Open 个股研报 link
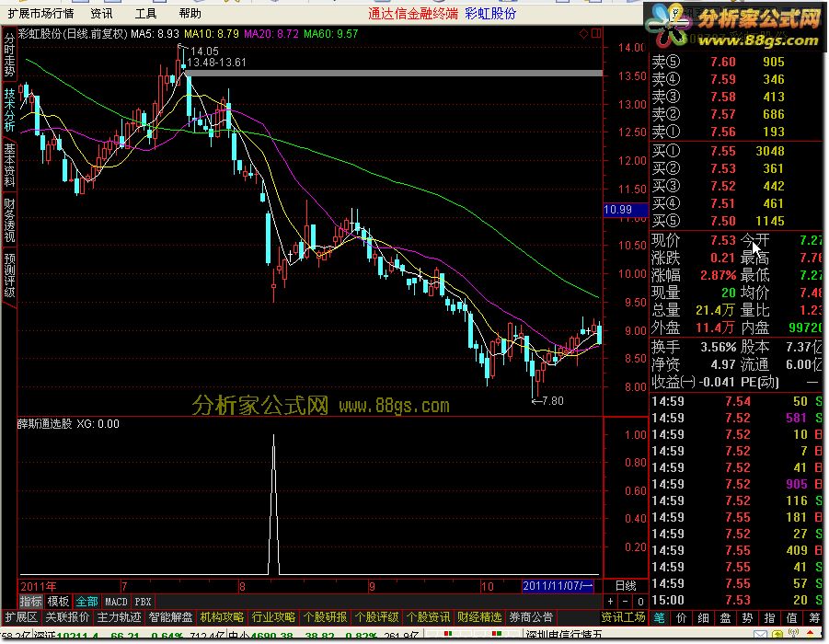This screenshot has width=829, height=644. click(325, 617)
